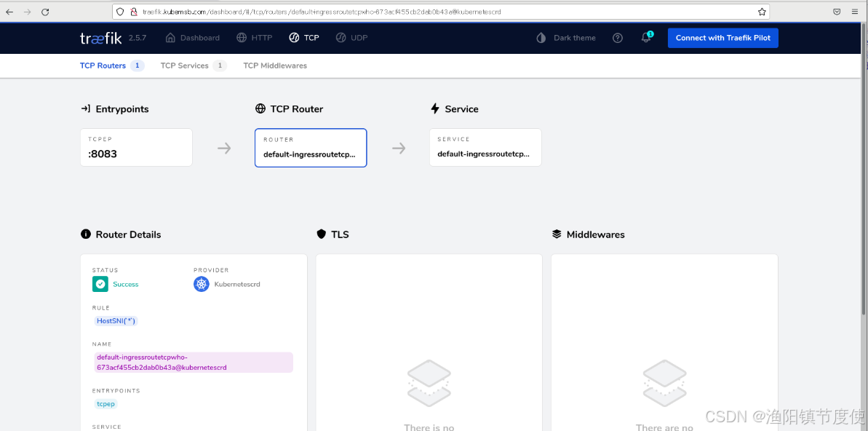Open the Dashboard nav item
868x431 pixels.
tap(192, 38)
